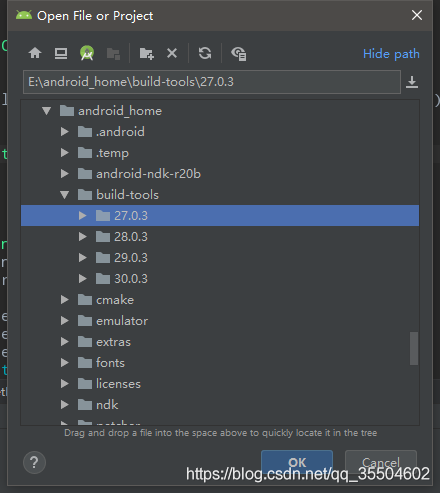The height and width of the screenshot is (493, 440).
Task: Open the help question mark button
Action: [x=34, y=462]
